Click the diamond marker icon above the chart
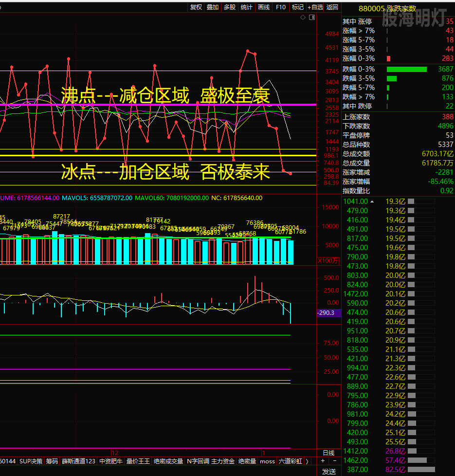The width and height of the screenshot is (455, 476). (x=303, y=18)
